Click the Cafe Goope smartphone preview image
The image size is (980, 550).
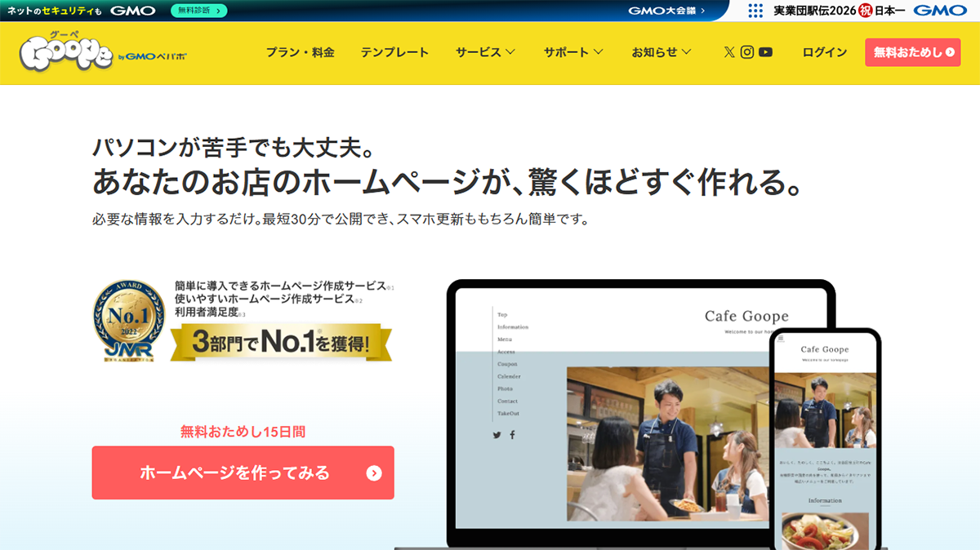(x=825, y=441)
